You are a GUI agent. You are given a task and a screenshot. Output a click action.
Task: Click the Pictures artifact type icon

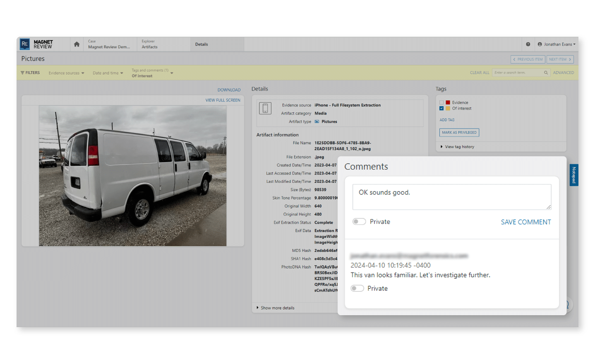[x=316, y=121]
